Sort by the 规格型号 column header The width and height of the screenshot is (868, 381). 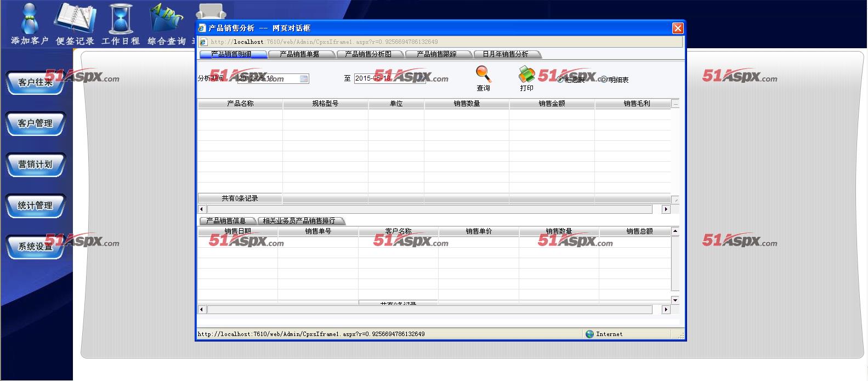pos(325,104)
